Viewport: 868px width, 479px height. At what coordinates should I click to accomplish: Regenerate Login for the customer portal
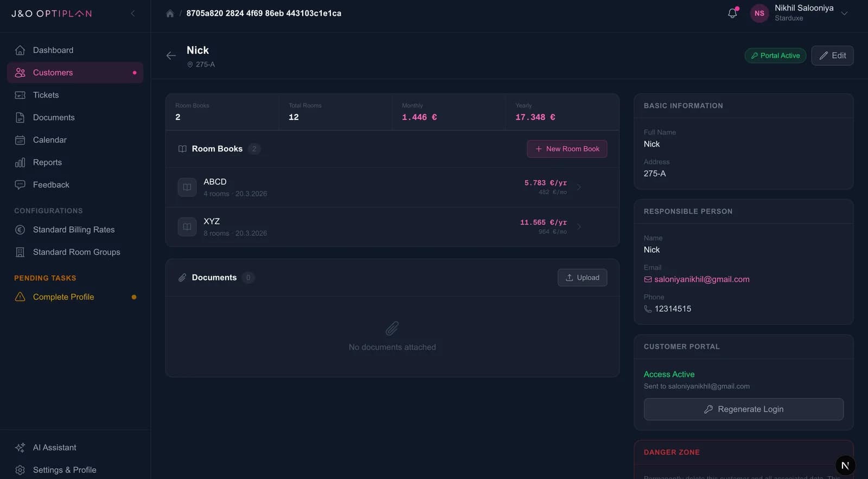tap(744, 409)
